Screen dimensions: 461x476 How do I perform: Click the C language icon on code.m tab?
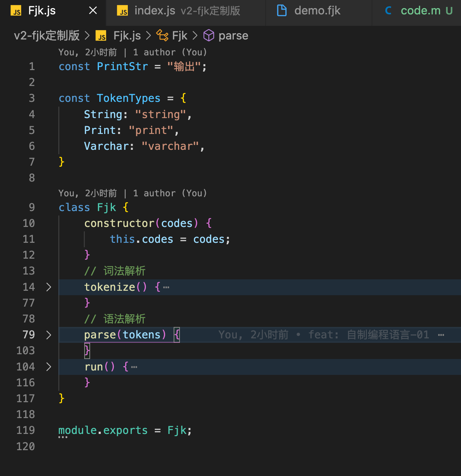click(x=388, y=11)
